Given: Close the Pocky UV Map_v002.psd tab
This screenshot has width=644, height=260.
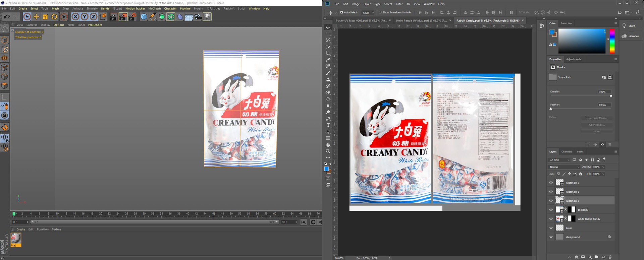Looking at the screenshot, I should (x=390, y=20).
